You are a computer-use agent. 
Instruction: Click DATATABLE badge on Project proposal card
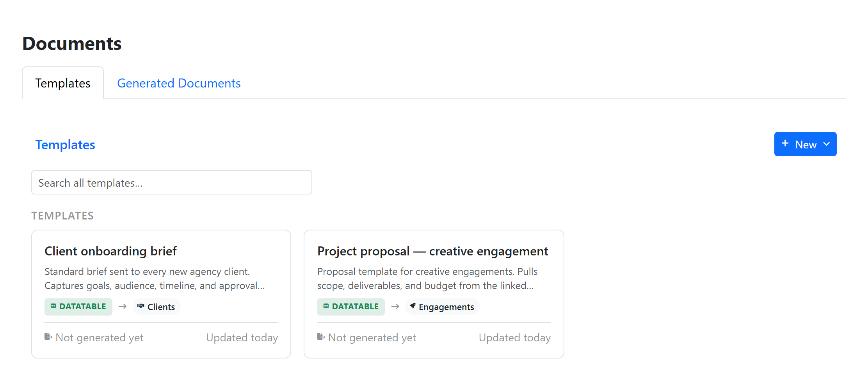pyautogui.click(x=351, y=307)
